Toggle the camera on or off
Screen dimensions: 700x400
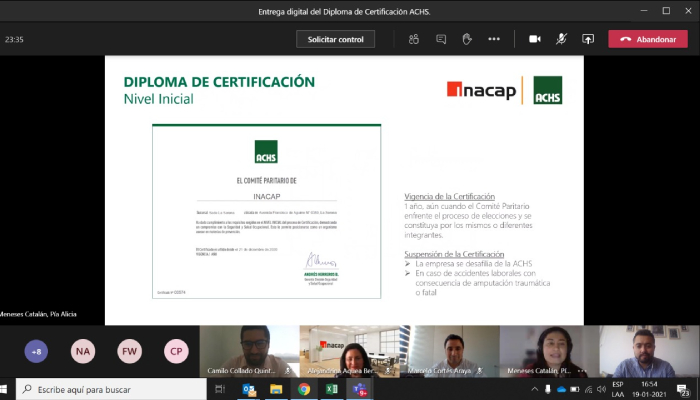(534, 39)
